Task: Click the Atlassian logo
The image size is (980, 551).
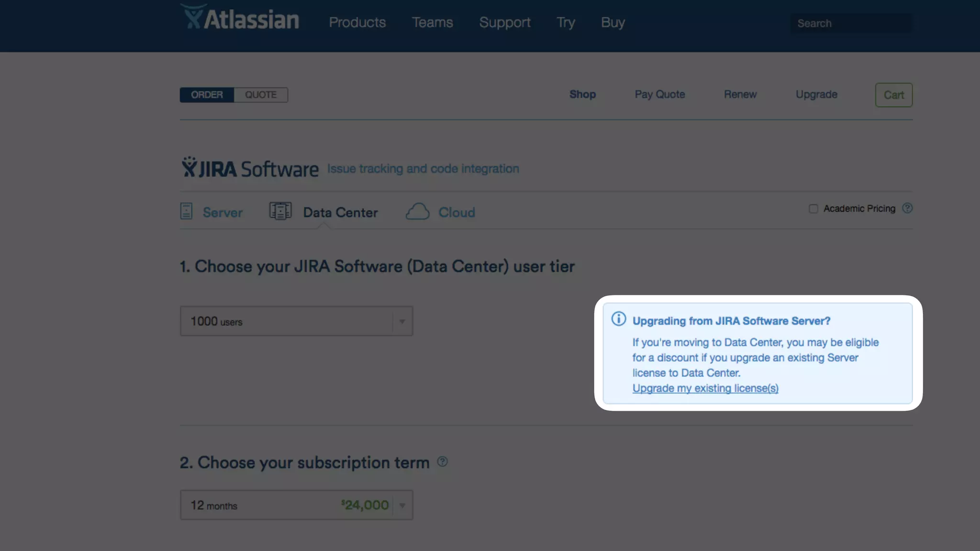Action: 240,18
